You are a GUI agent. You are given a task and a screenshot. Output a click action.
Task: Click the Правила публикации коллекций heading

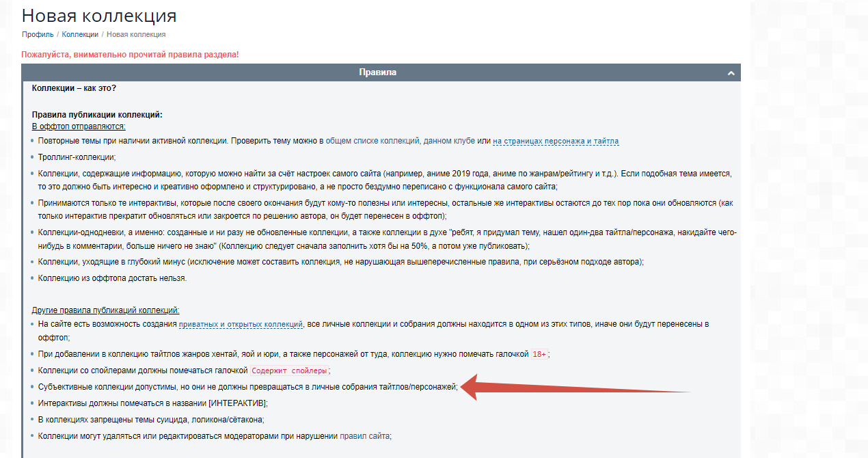[x=97, y=115]
